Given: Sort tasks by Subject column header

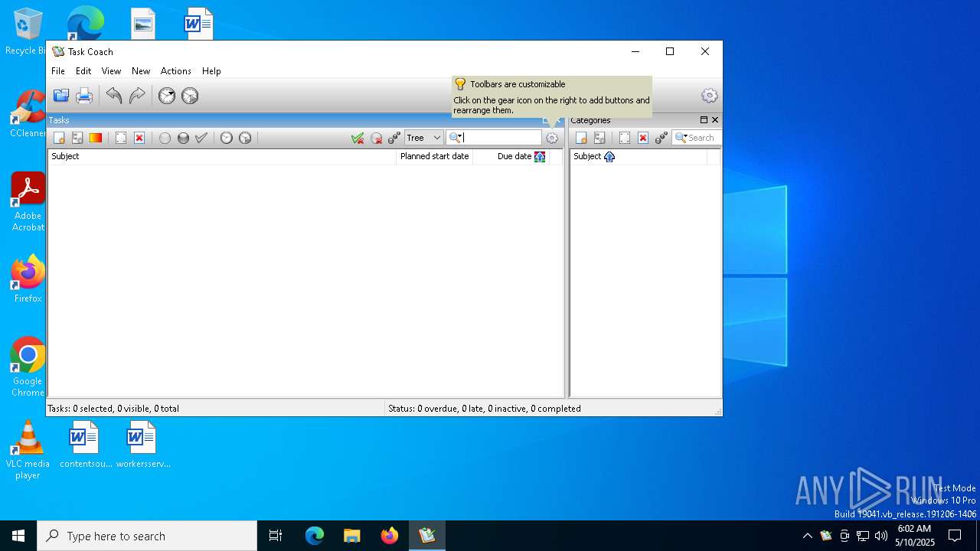Looking at the screenshot, I should [222, 156].
